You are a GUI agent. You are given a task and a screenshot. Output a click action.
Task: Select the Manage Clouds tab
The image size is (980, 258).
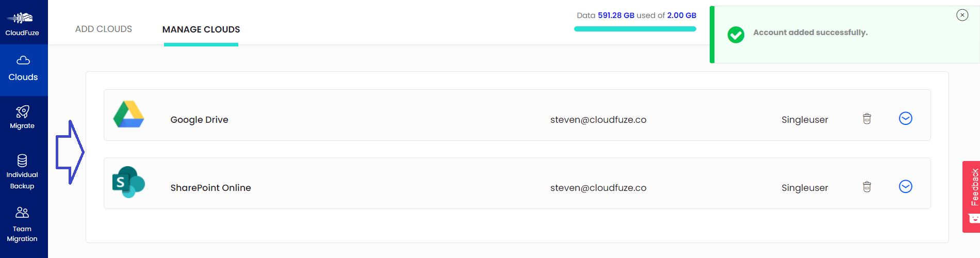point(201,29)
